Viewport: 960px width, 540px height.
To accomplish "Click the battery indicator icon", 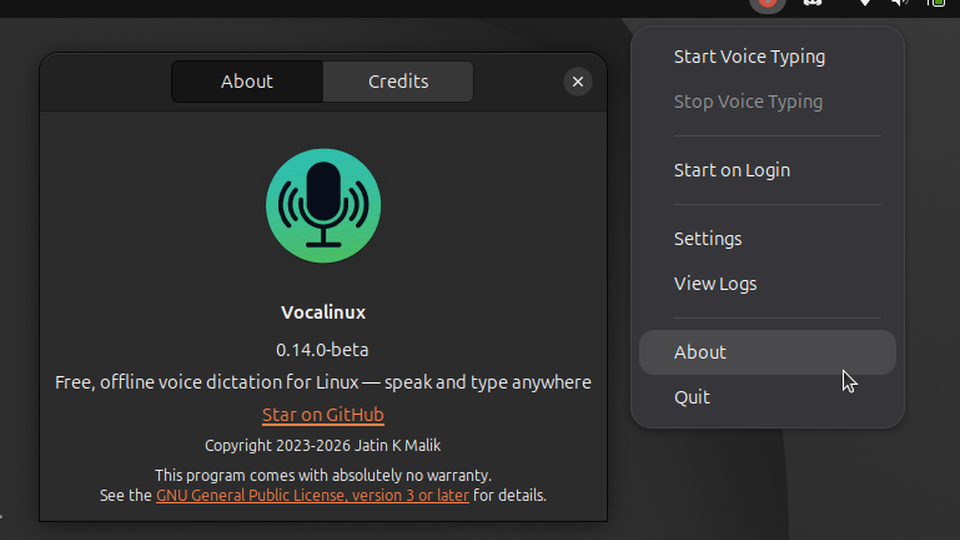I will tap(936, 3).
